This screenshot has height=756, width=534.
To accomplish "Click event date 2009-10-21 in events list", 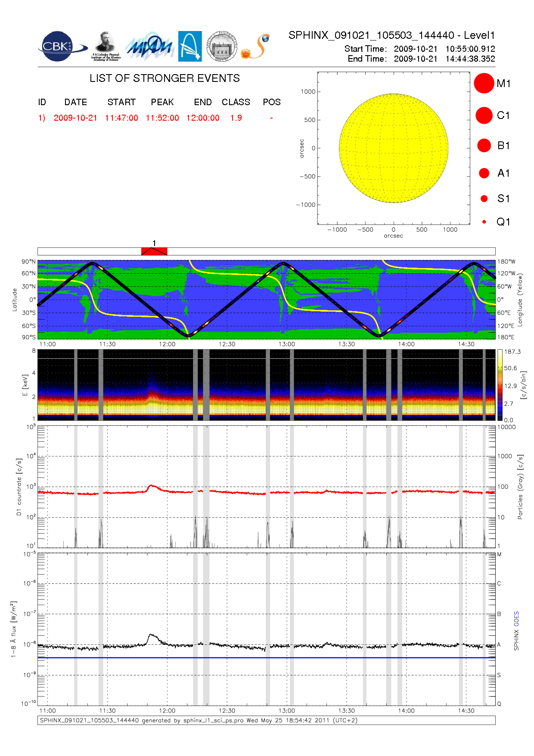I will tap(75, 118).
